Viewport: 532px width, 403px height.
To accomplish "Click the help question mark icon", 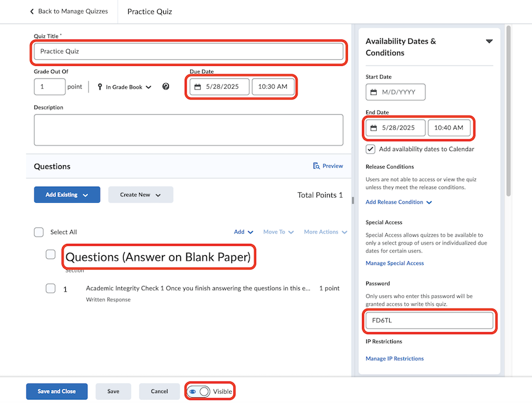I will tap(166, 87).
